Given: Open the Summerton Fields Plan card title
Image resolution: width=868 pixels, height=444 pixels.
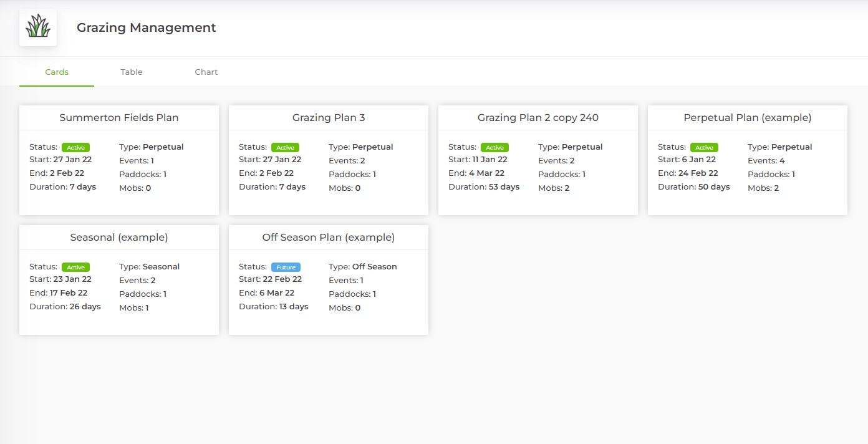Looking at the screenshot, I should tap(119, 117).
